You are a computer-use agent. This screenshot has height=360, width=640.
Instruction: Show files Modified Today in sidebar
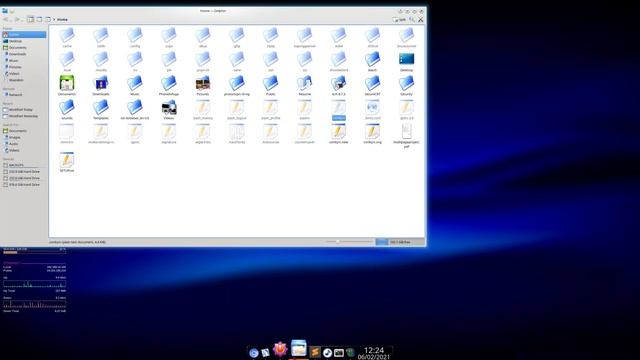pyautogui.click(x=24, y=110)
